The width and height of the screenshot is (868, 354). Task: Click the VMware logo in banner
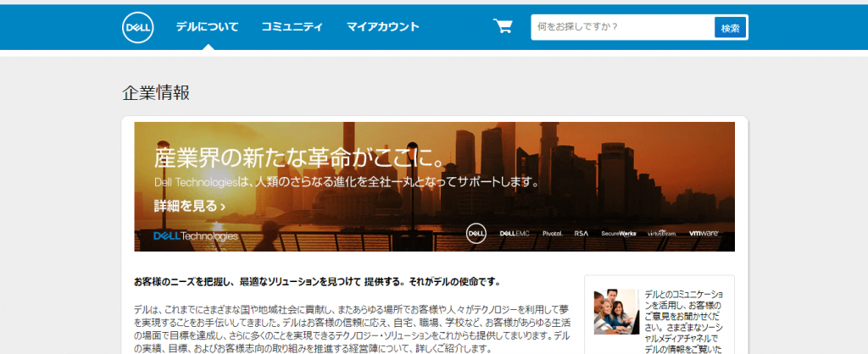[703, 234]
